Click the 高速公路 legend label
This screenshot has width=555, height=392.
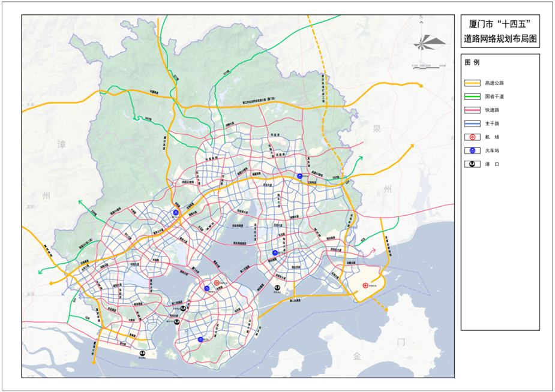coord(494,83)
